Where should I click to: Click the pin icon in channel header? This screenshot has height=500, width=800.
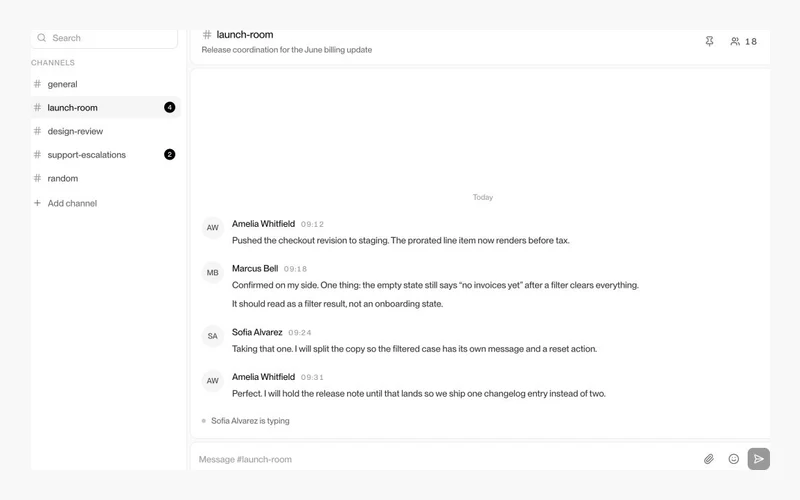[709, 41]
